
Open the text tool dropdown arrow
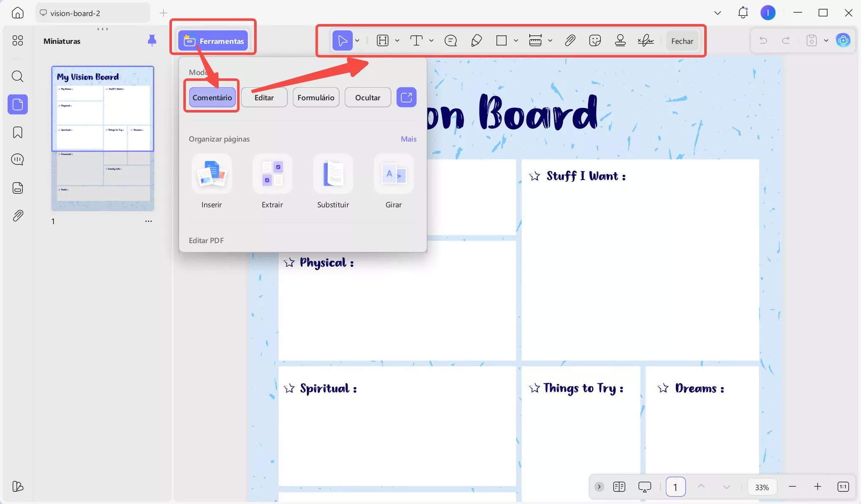(x=431, y=41)
